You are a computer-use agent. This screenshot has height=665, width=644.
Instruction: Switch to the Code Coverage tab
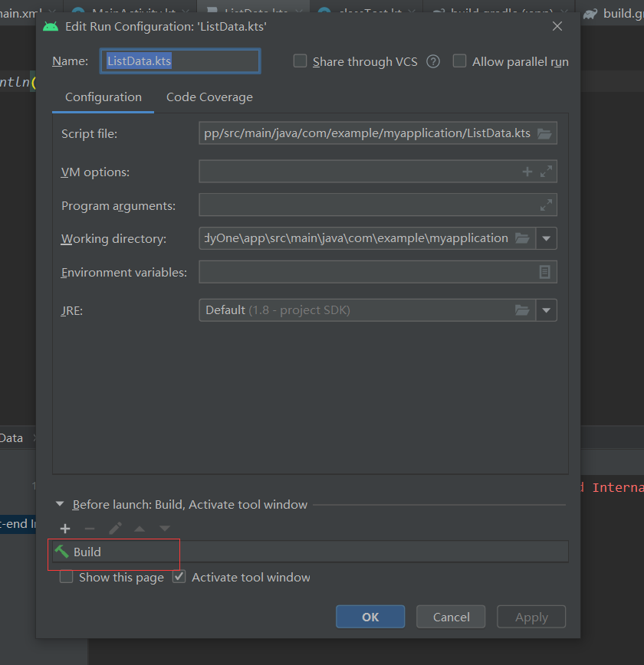209,97
